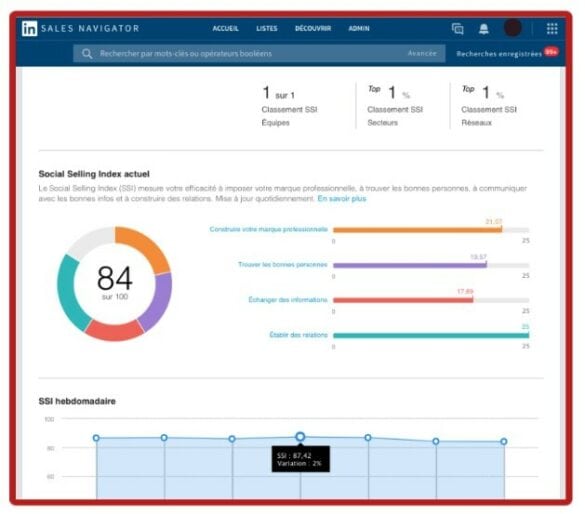Click the 84 sur 100 score
Screen dimensions: 585x514
pos(115,283)
